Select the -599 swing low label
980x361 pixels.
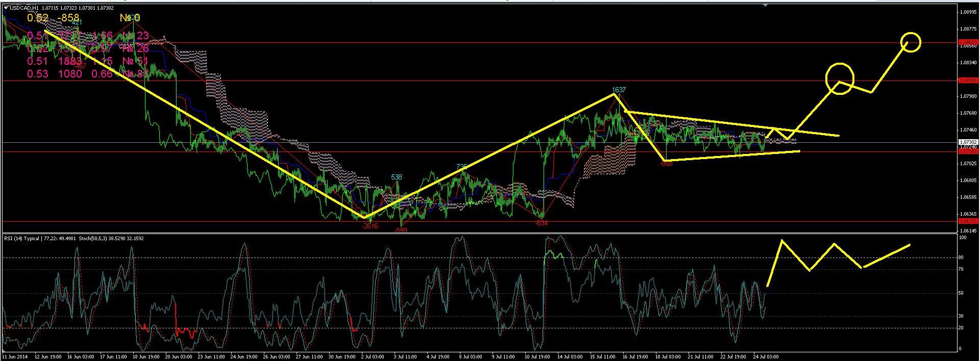click(401, 230)
